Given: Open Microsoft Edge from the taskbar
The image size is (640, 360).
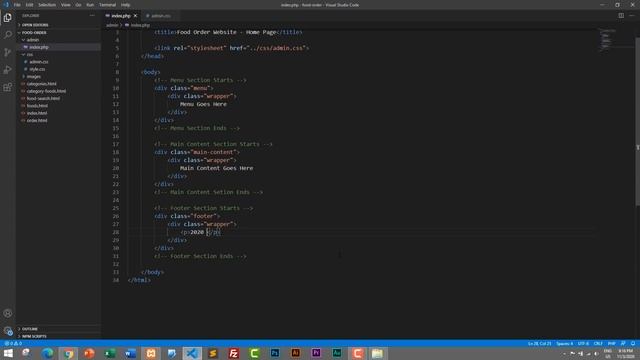Looking at the screenshot, I should [48, 353].
